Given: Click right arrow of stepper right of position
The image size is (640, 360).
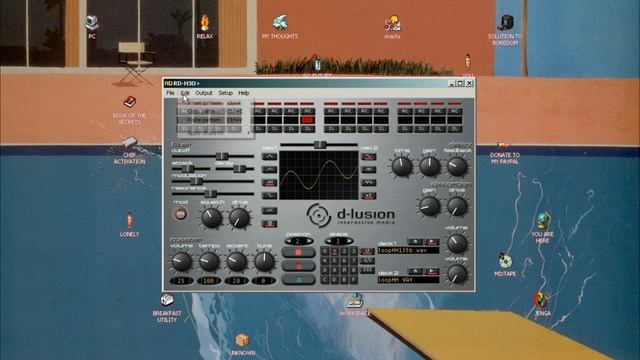Looking at the screenshot, I should click(x=349, y=242).
